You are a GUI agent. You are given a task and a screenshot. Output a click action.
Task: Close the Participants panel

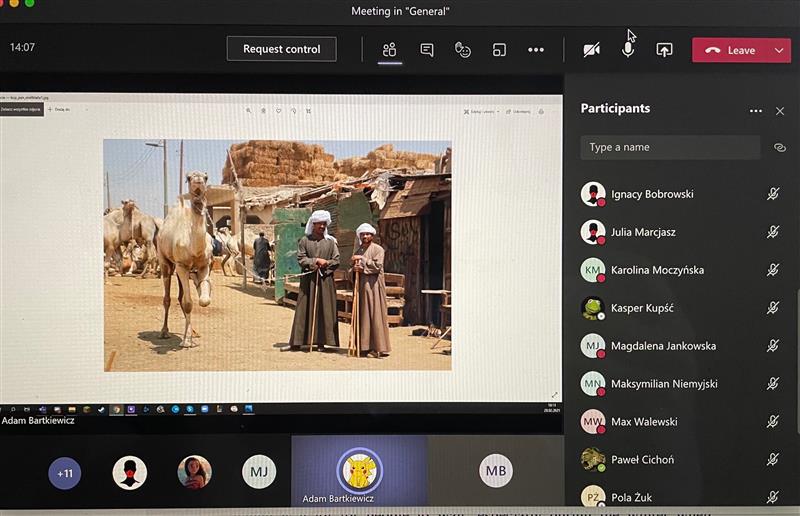[780, 111]
